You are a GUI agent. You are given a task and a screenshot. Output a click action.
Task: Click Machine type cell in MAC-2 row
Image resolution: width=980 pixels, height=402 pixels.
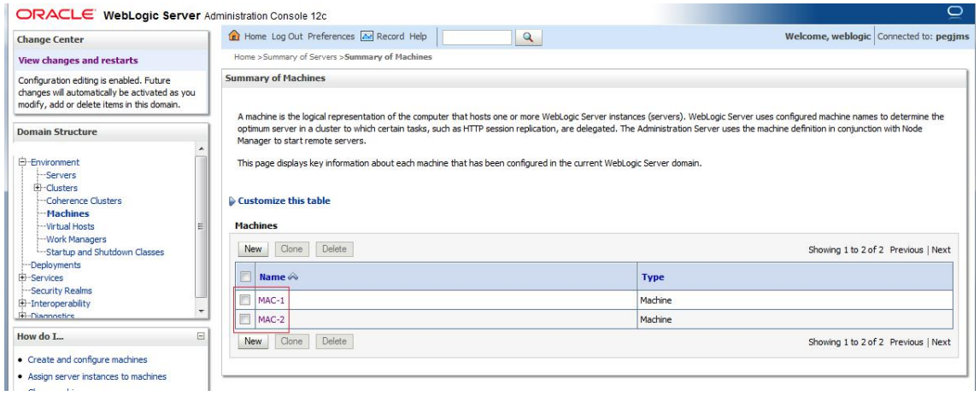point(795,319)
